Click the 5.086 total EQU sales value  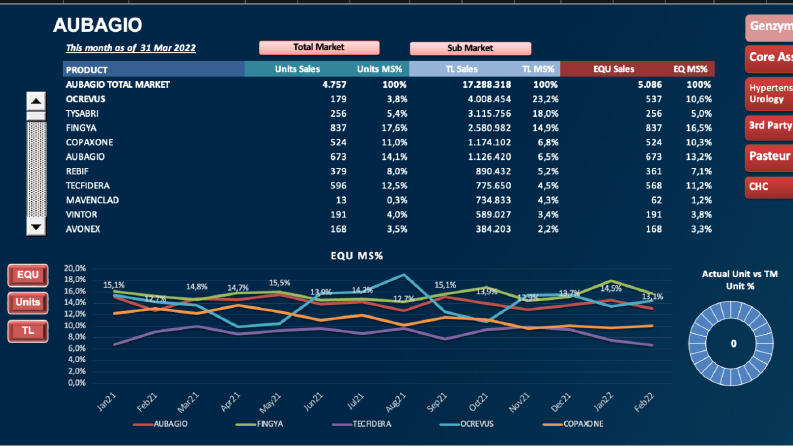[x=649, y=84]
